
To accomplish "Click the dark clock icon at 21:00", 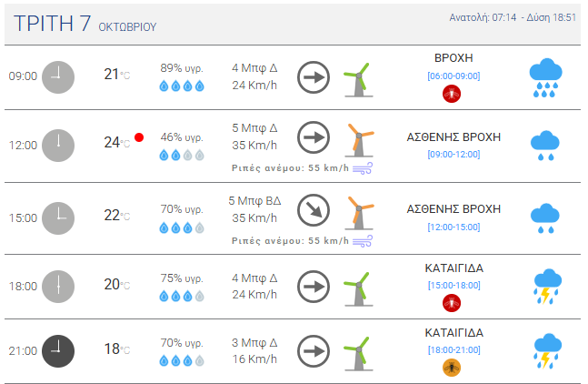I will tap(57, 350).
